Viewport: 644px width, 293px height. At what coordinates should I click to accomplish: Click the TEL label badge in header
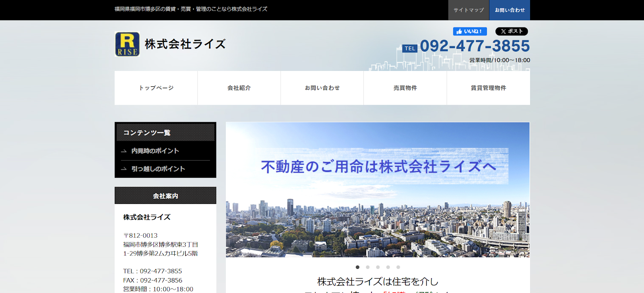pos(410,48)
